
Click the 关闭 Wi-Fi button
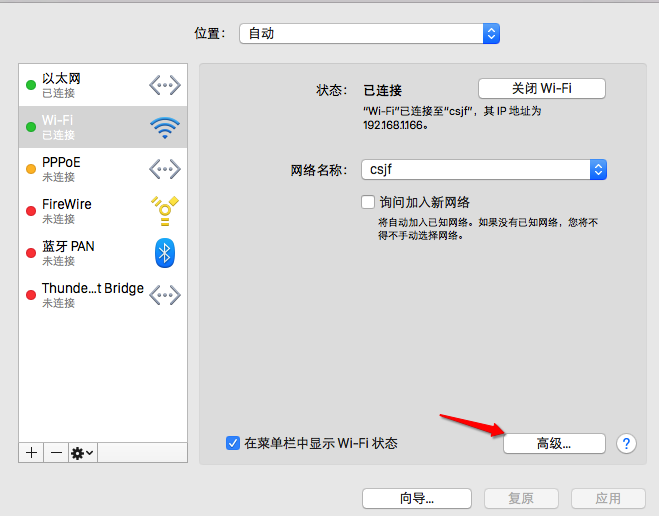(541, 88)
